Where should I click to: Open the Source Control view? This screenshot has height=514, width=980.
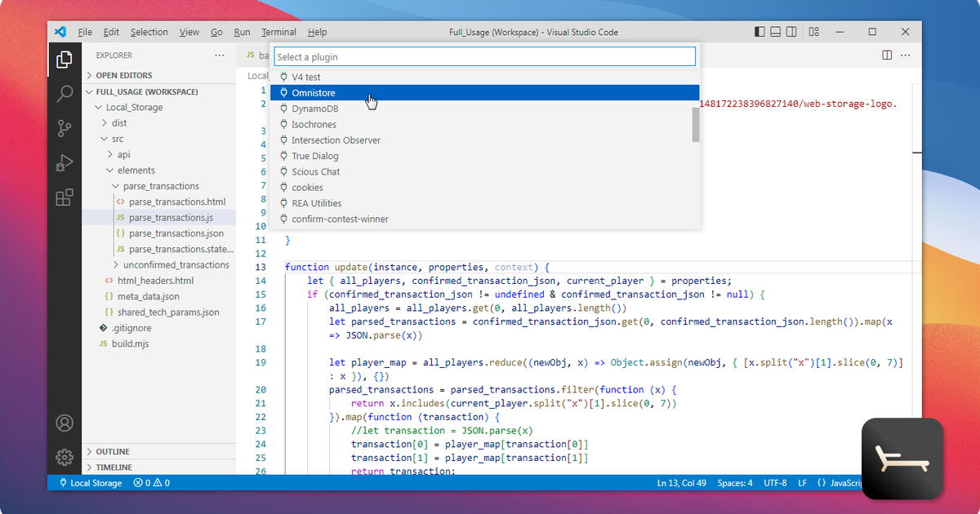[x=65, y=128]
